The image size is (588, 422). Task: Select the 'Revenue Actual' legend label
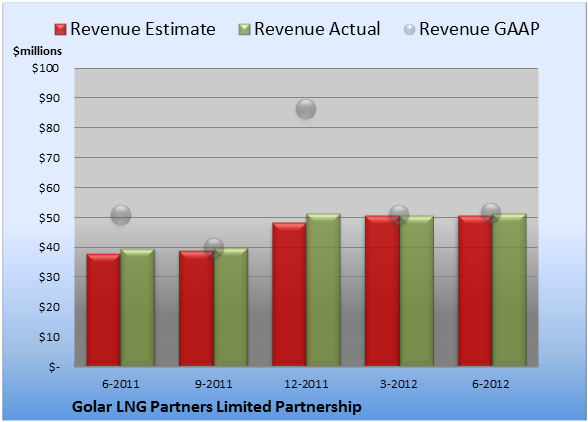coord(317,29)
